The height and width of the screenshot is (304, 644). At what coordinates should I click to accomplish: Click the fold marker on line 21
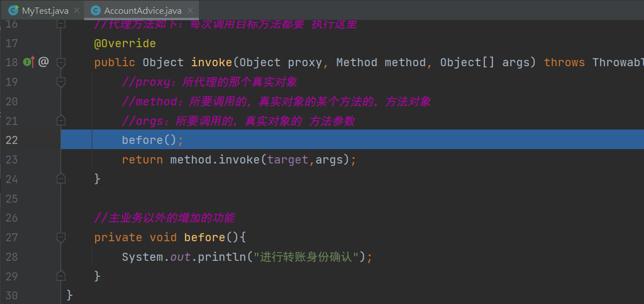pyautogui.click(x=61, y=121)
